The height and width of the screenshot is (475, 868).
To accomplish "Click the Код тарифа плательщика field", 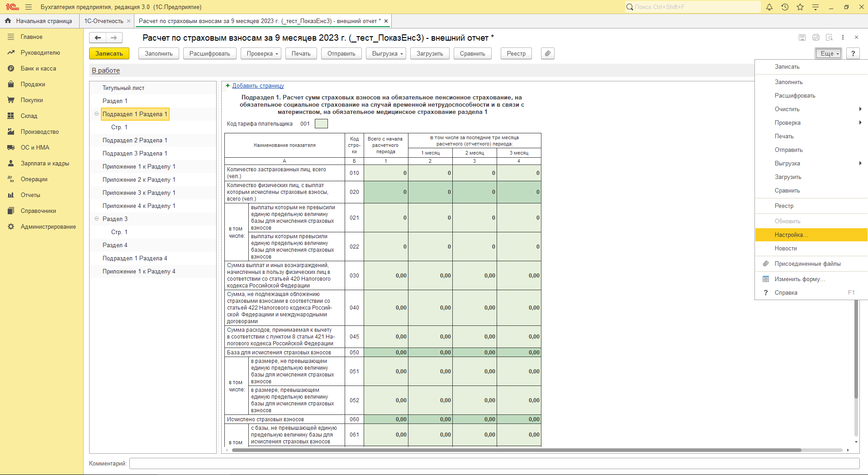I will coord(321,124).
